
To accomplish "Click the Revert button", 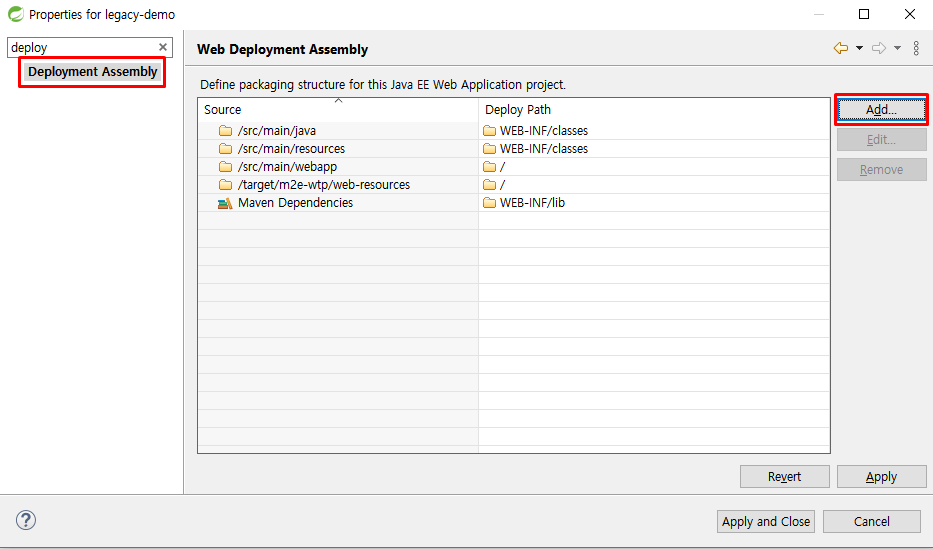I will coord(784,477).
